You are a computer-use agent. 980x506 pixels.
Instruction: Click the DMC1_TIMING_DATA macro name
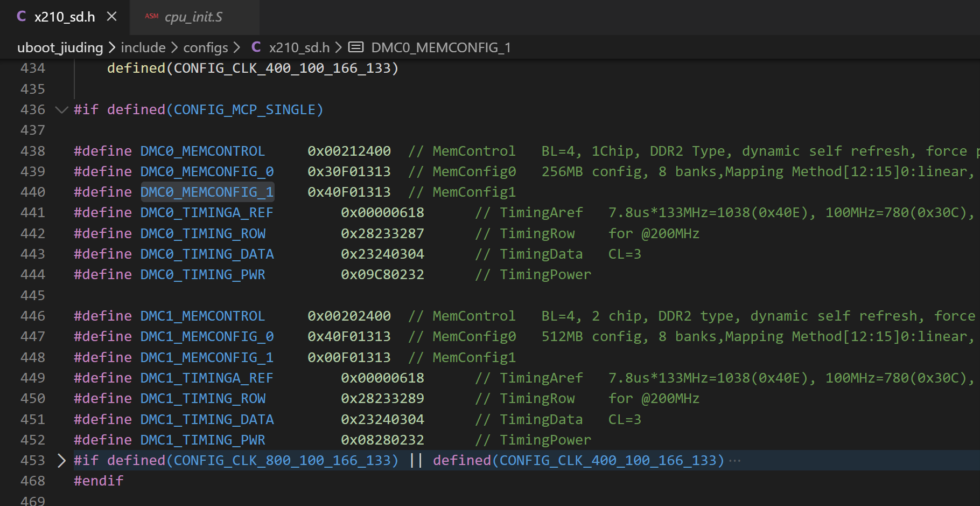pyautogui.click(x=207, y=420)
